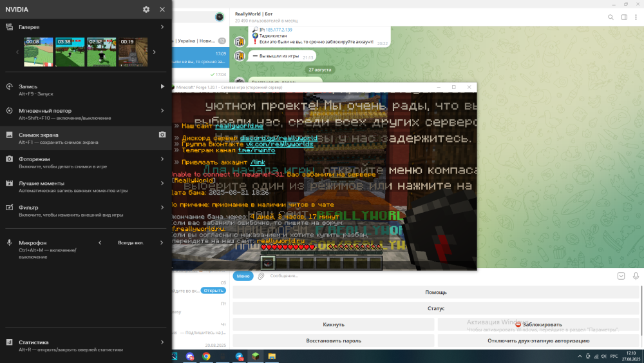Select the Лучшие моменты row
Viewport: 644px width, 363px height.
click(x=86, y=186)
